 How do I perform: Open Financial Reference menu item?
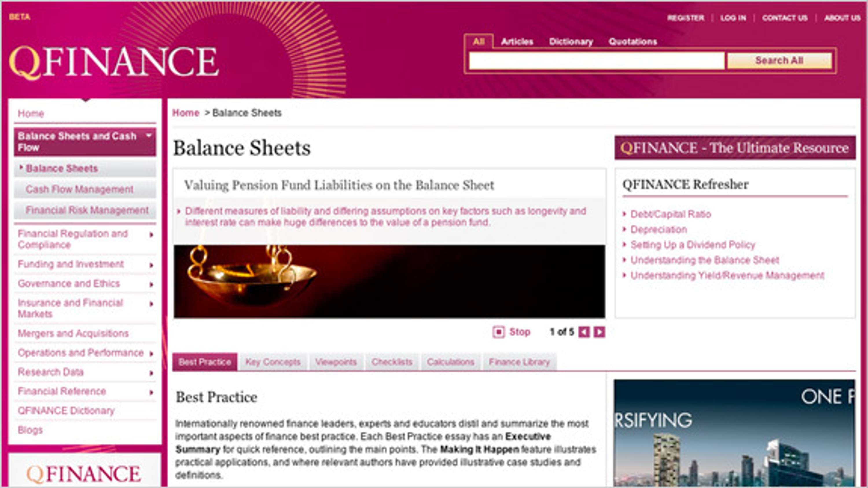pos(62,391)
